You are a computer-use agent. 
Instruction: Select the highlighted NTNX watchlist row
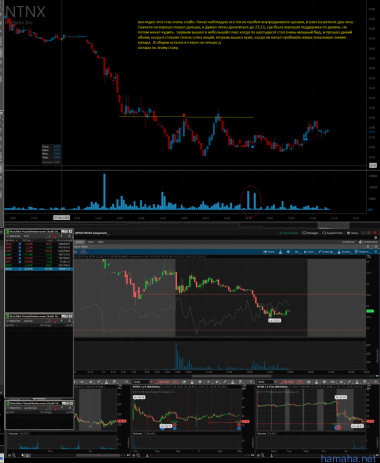39,269
